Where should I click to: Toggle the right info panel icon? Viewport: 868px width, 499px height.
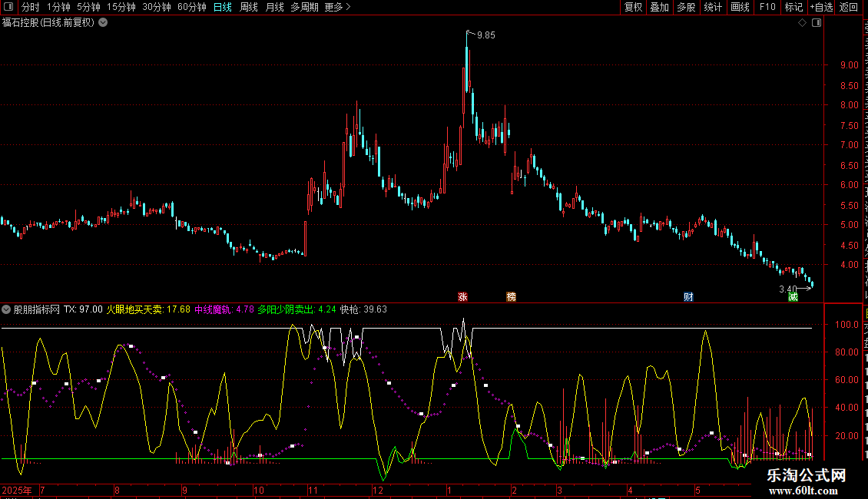[x=817, y=23]
